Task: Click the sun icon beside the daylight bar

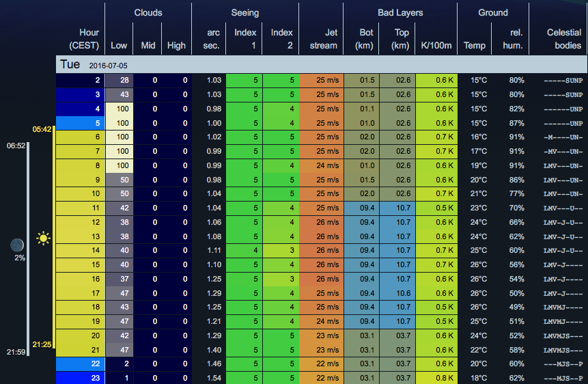Action: pos(44,238)
